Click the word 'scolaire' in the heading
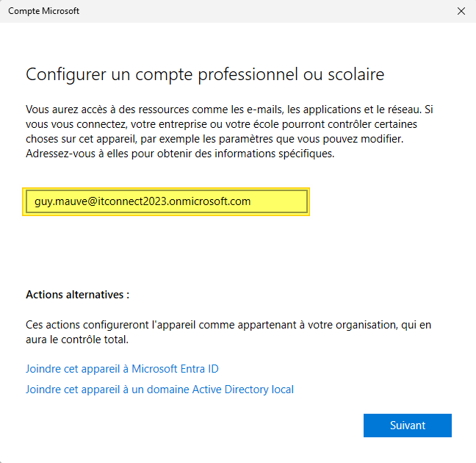476x463 pixels. (357, 75)
